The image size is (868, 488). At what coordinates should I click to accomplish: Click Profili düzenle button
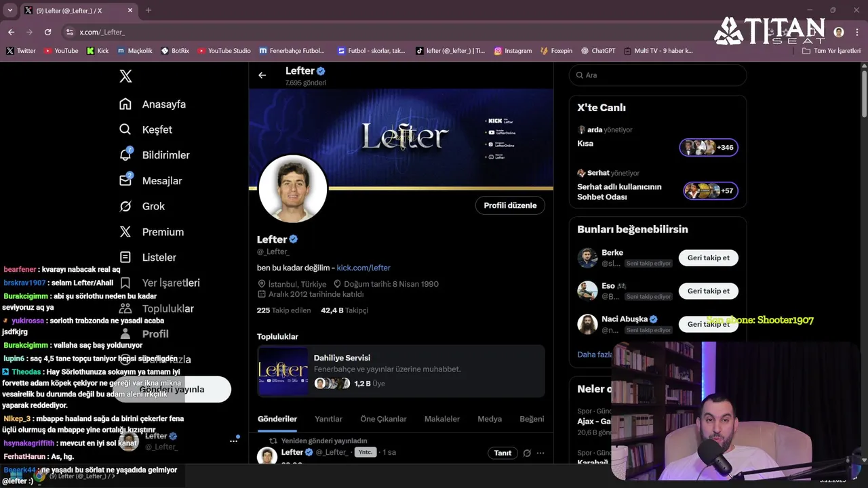pyautogui.click(x=510, y=205)
